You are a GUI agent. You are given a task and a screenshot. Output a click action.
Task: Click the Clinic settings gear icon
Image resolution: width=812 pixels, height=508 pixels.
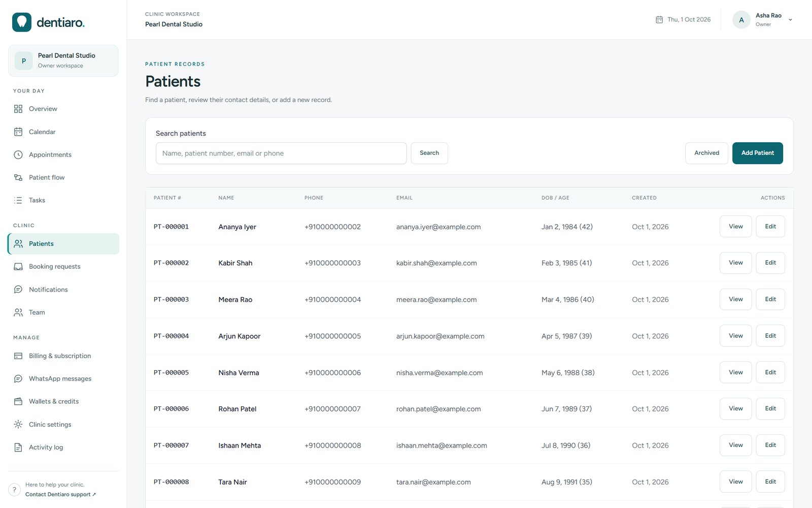coord(18,424)
